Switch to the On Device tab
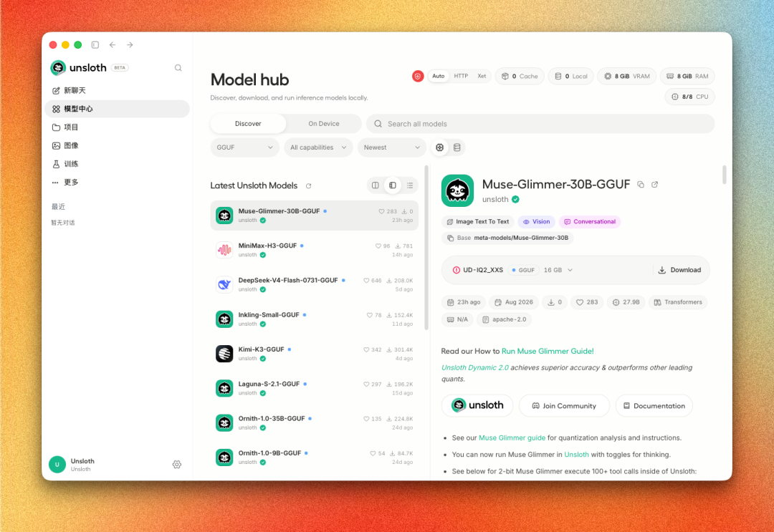The height and width of the screenshot is (532, 774). coord(324,124)
